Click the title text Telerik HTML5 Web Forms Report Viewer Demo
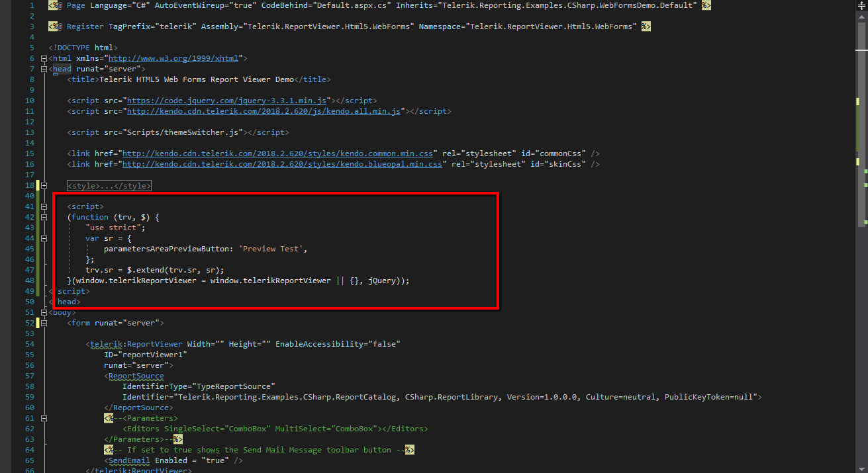This screenshot has width=868, height=473. (x=196, y=79)
